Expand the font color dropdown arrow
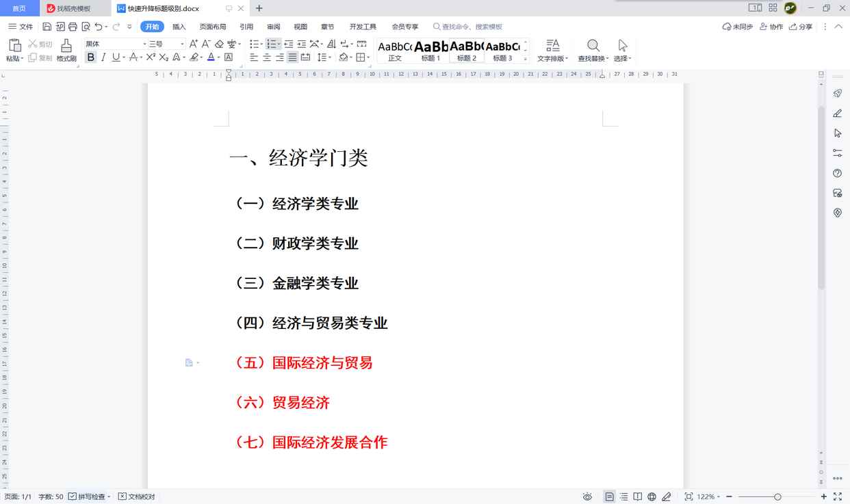The height and width of the screenshot is (504, 850). [218, 57]
